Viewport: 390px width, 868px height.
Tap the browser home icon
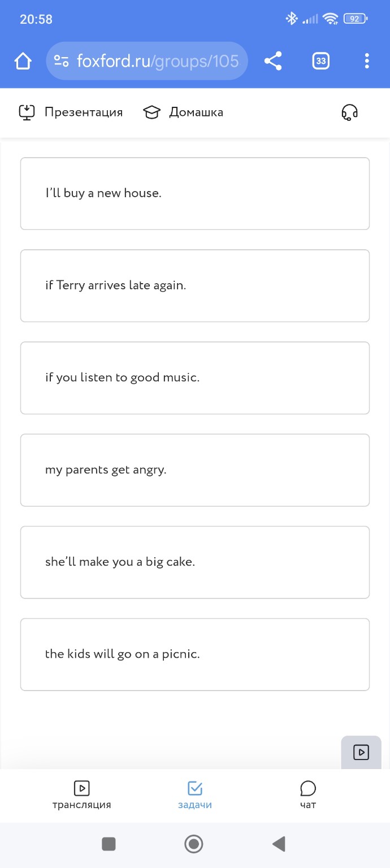coord(23,61)
